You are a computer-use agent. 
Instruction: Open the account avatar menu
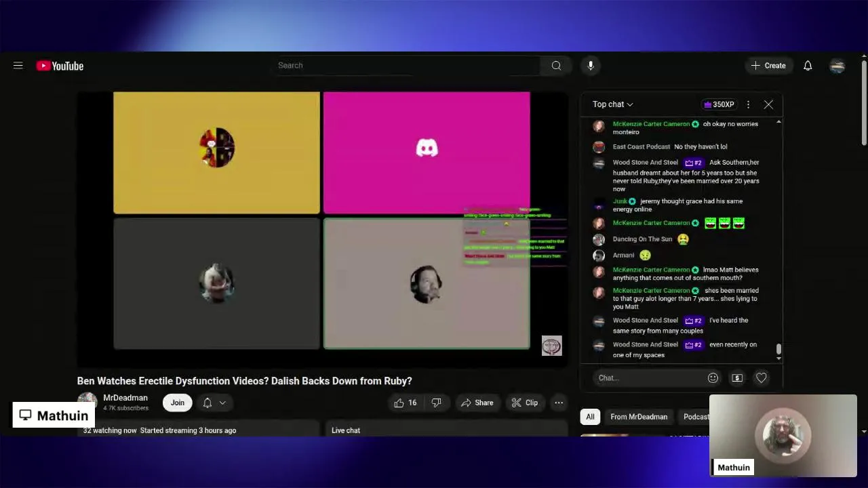click(837, 66)
